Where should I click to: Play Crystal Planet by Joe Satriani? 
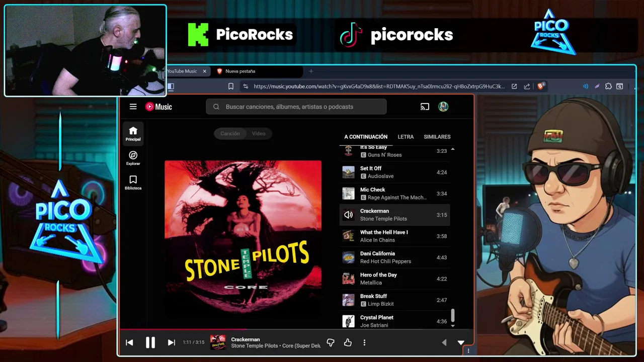(394, 321)
